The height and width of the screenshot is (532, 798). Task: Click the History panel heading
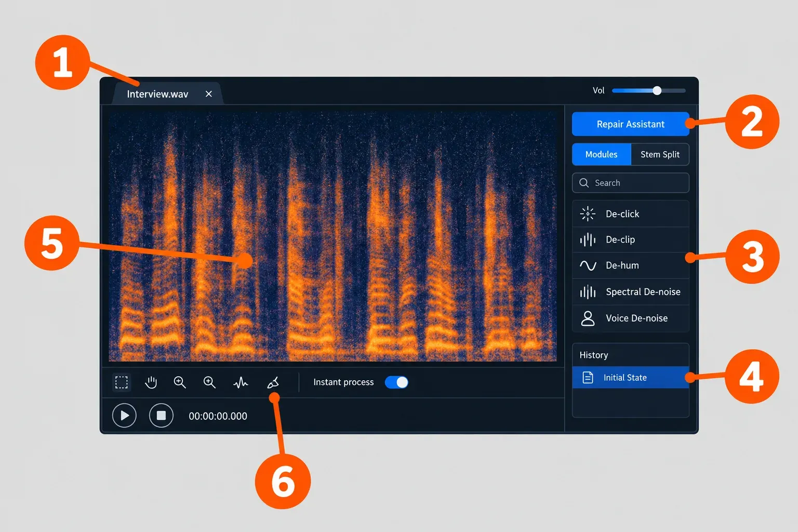[594, 355]
